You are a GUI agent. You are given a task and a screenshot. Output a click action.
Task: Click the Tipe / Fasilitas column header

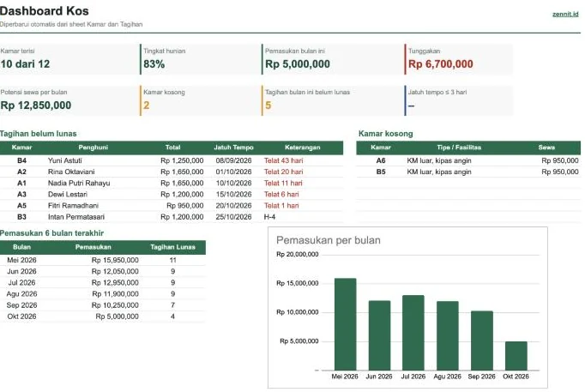459,148
